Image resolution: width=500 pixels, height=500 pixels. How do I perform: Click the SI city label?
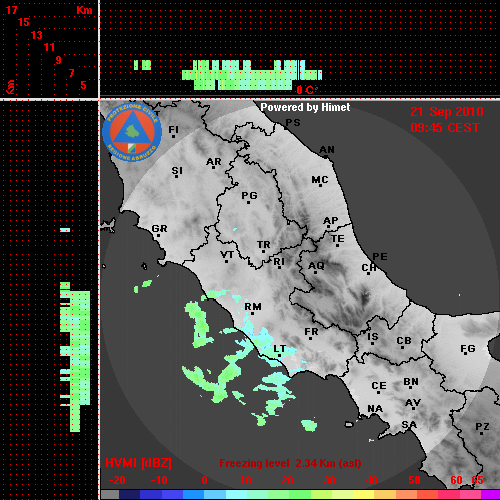[x=177, y=171]
